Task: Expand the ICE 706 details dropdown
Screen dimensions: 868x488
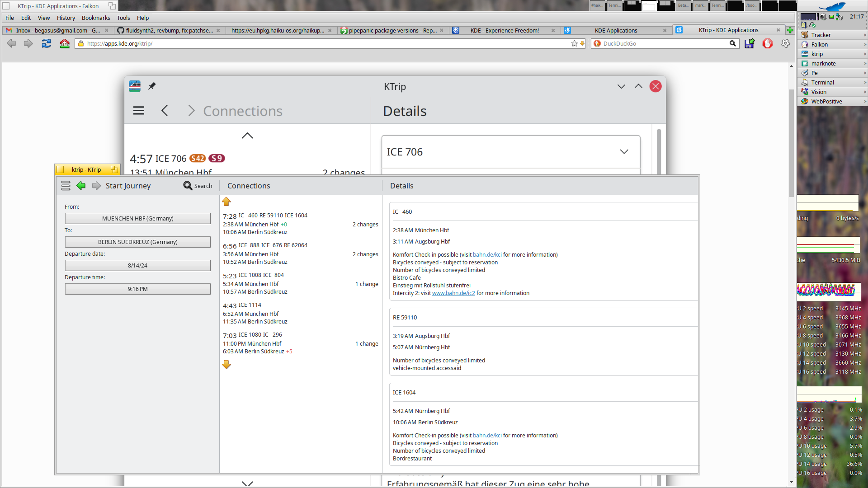Action: [x=624, y=152]
